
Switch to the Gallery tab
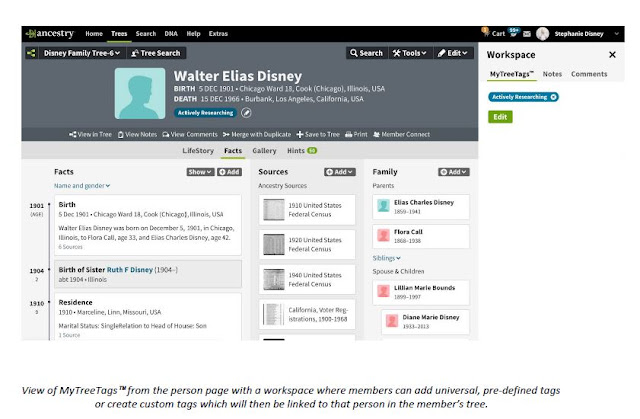click(x=264, y=151)
